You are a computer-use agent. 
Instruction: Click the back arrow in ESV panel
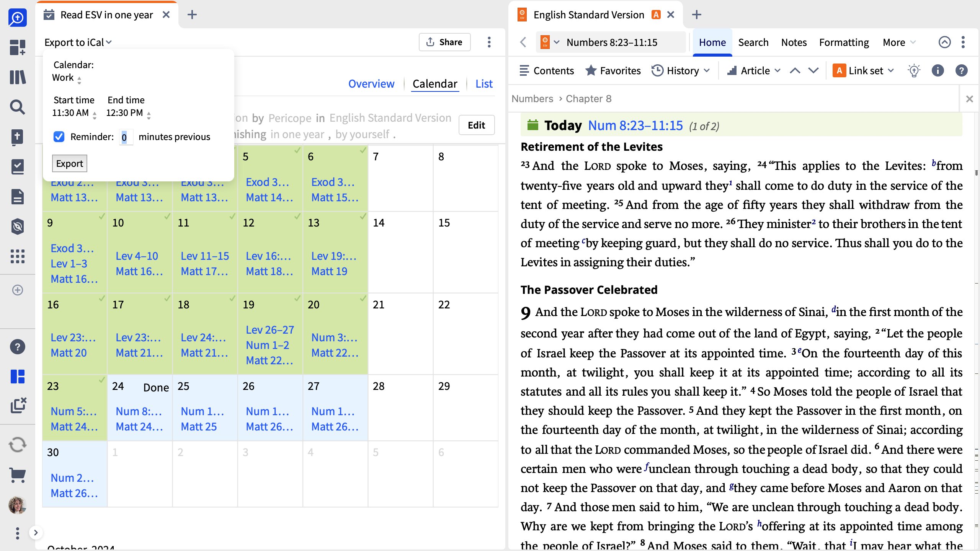coord(523,42)
